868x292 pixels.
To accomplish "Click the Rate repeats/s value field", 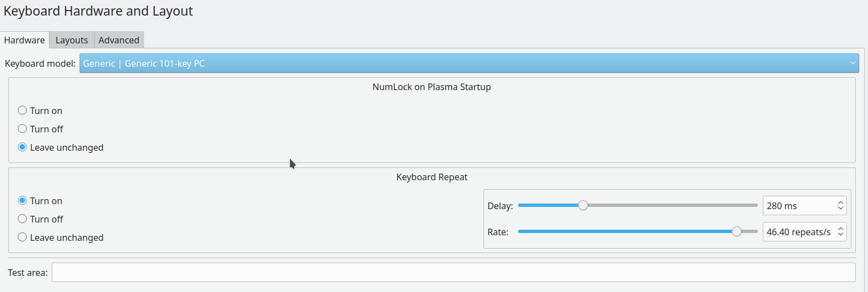I will coord(797,232).
